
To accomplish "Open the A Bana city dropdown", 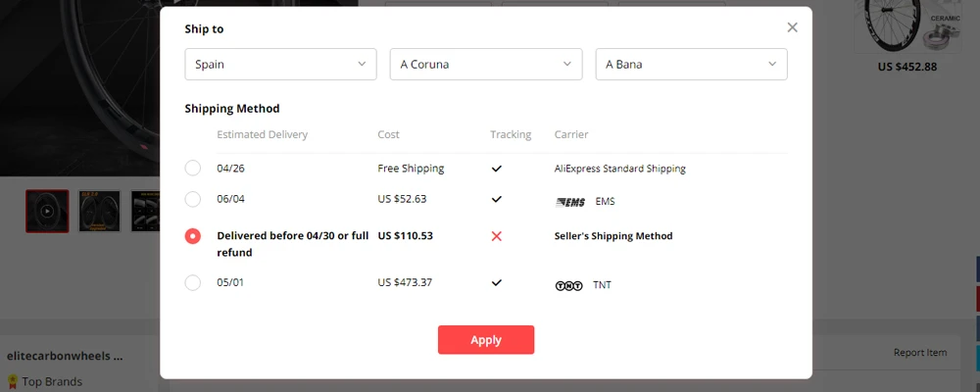I will (x=691, y=65).
